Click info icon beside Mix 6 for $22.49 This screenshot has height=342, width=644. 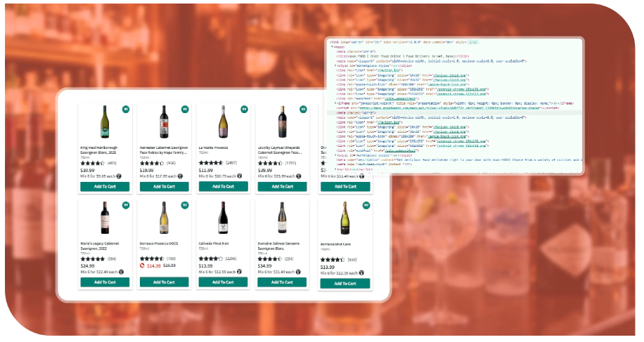pyautogui.click(x=121, y=272)
